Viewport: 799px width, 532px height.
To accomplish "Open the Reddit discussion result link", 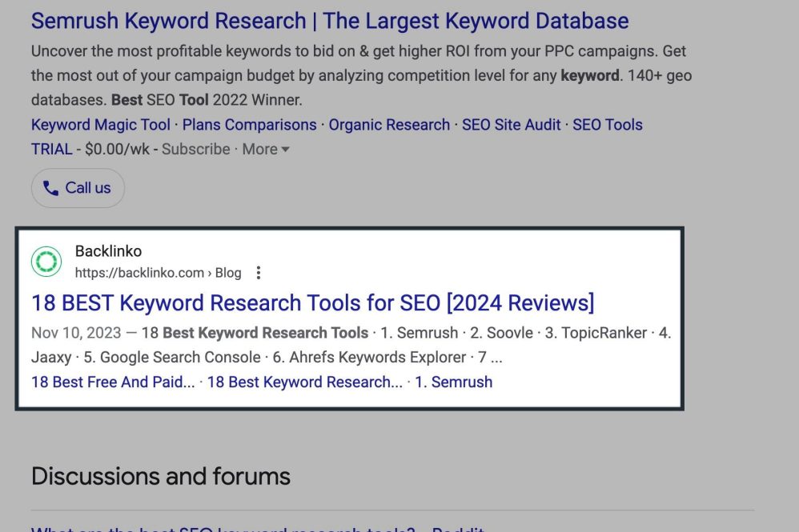I will (x=256, y=528).
